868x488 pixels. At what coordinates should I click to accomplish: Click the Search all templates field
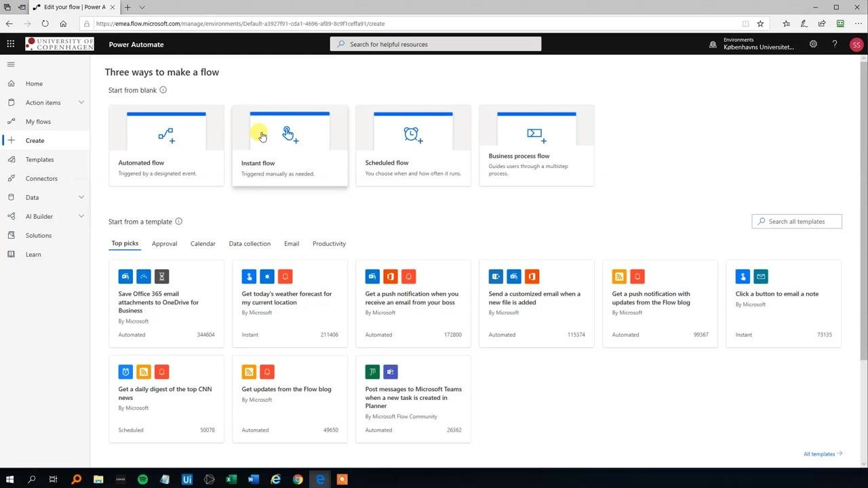pos(797,221)
